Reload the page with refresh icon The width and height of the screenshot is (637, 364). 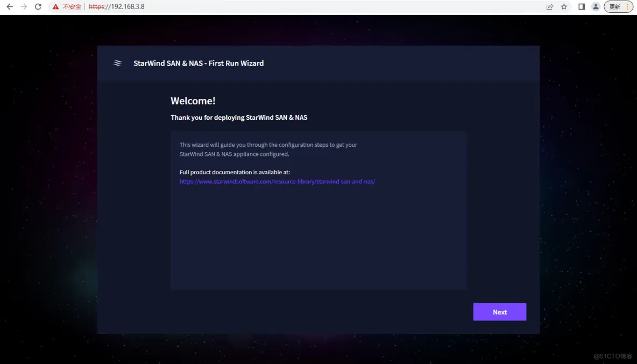coord(38,6)
